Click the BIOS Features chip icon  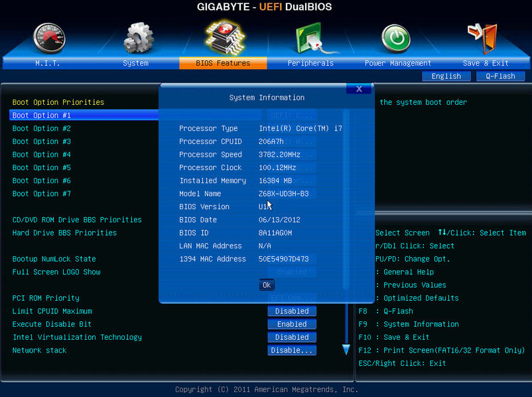pyautogui.click(x=225, y=37)
